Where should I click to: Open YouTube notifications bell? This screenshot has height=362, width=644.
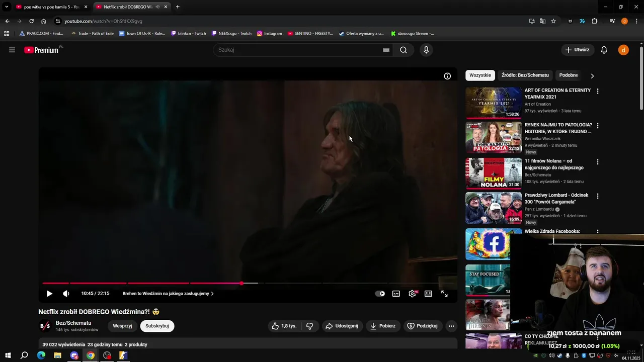(604, 50)
